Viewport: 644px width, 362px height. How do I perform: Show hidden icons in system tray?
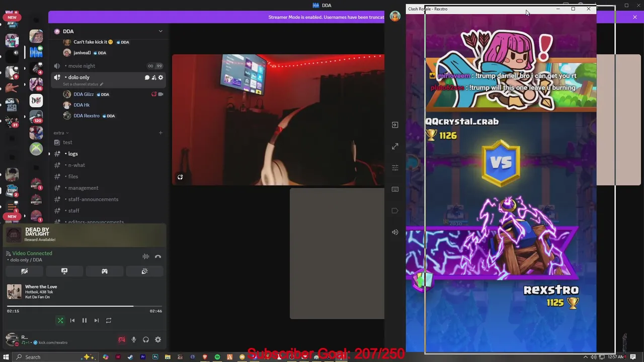(586, 357)
